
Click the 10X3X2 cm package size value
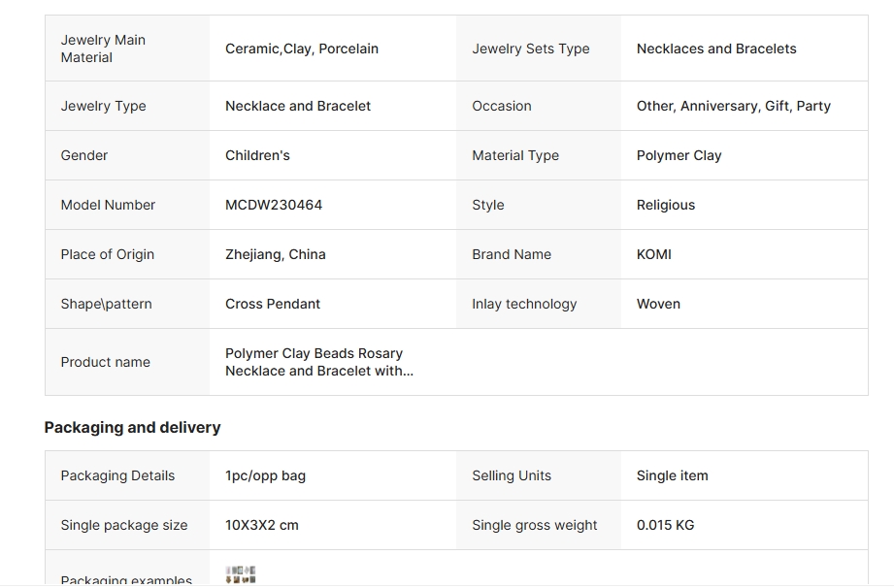coord(262,525)
